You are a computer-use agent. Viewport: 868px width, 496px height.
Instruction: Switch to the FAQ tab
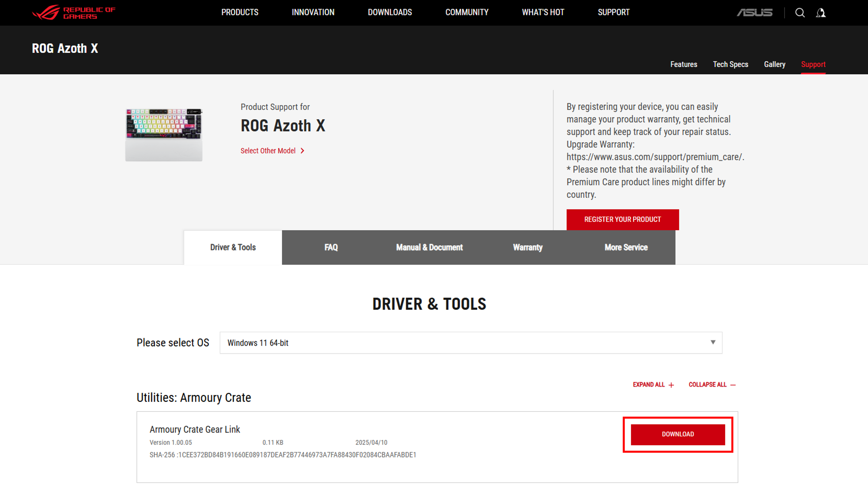pyautogui.click(x=331, y=247)
